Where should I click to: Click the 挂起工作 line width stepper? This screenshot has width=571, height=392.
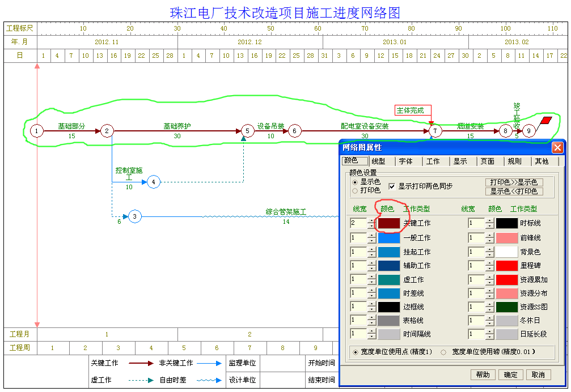pyautogui.click(x=371, y=252)
